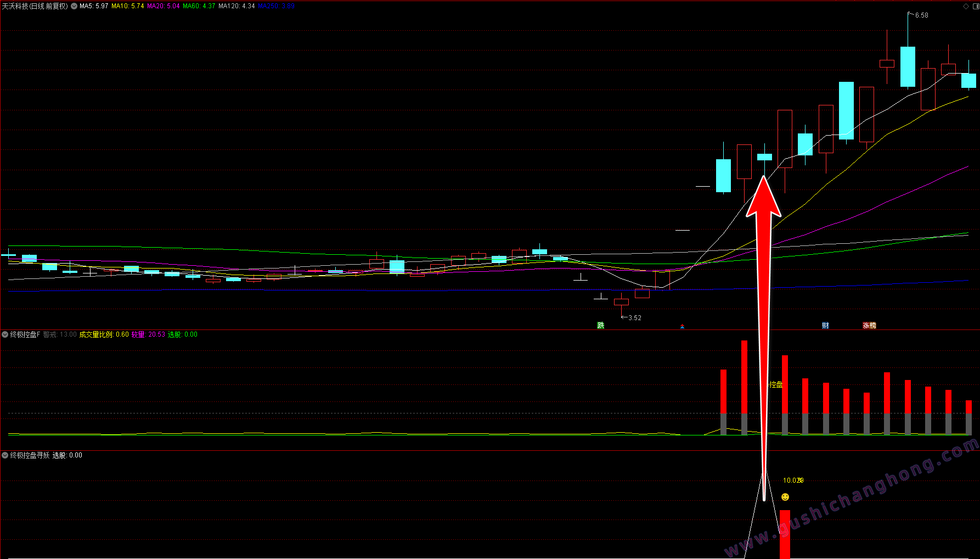Select the magenta MA20: 5.04 label

164,6
